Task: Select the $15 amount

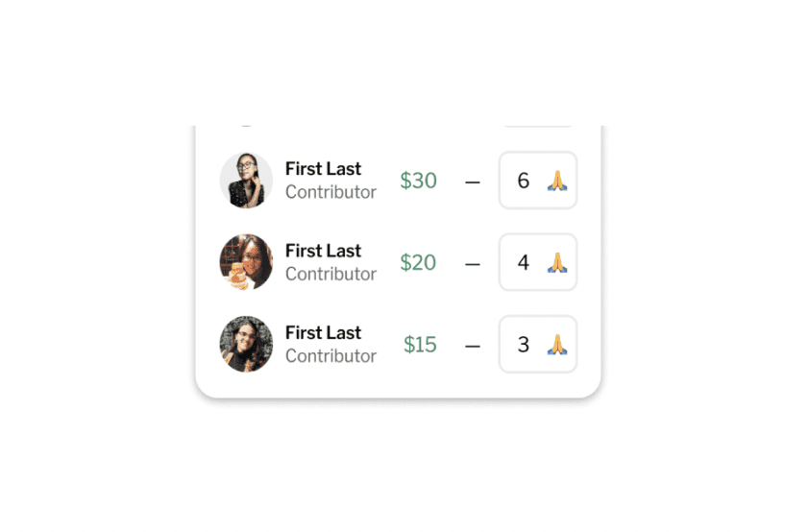Action: (420, 345)
